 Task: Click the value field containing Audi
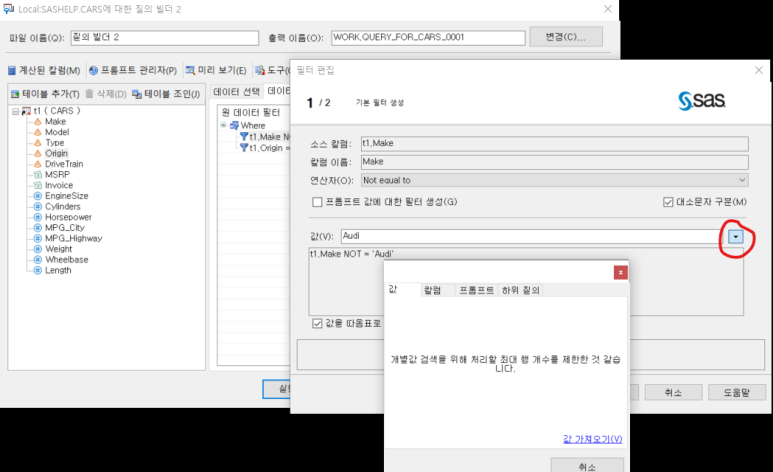(533, 236)
